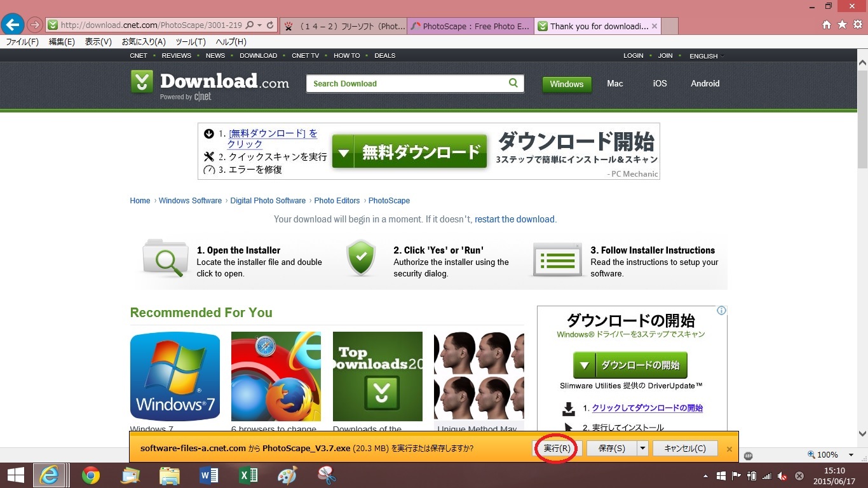Open Google Chrome on the taskbar
Image resolution: width=868 pixels, height=488 pixels.
pyautogui.click(x=91, y=475)
